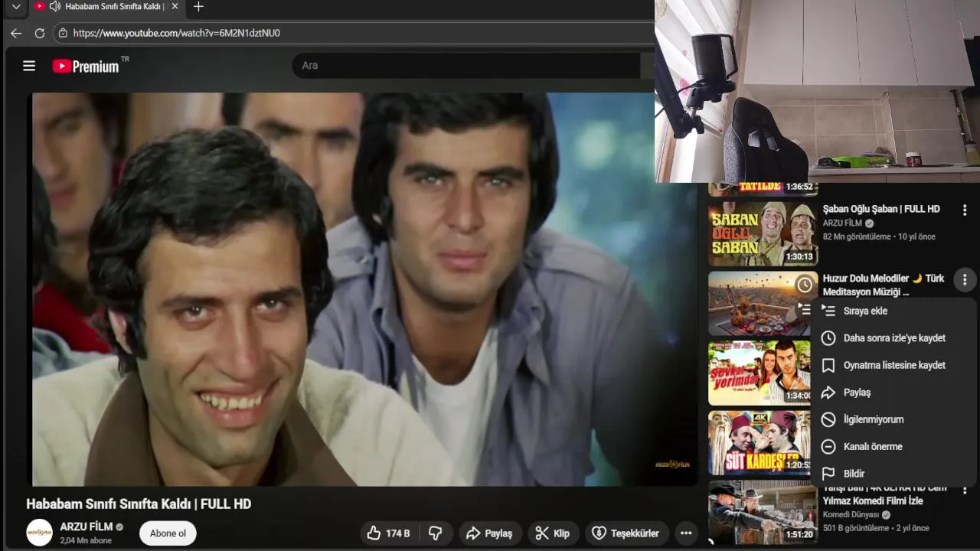Screen dimensions: 980x551
Task: Open Şaban Oğlu Şaban | FULL HD title
Action: pos(881,209)
